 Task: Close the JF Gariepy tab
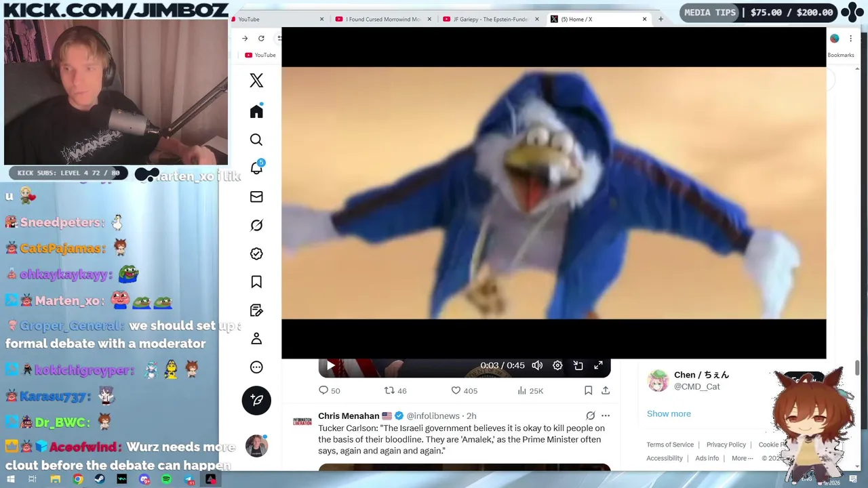tap(537, 19)
